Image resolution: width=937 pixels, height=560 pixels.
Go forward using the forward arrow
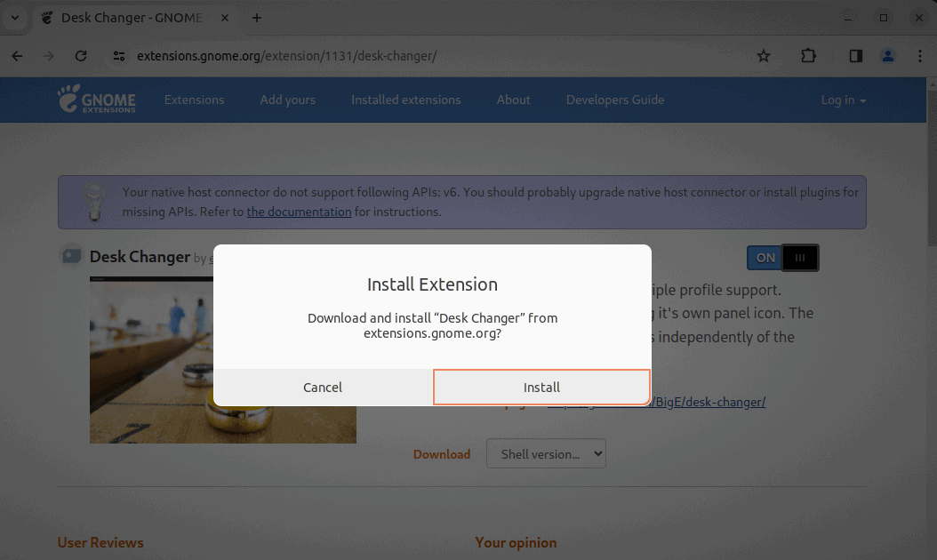click(48, 56)
